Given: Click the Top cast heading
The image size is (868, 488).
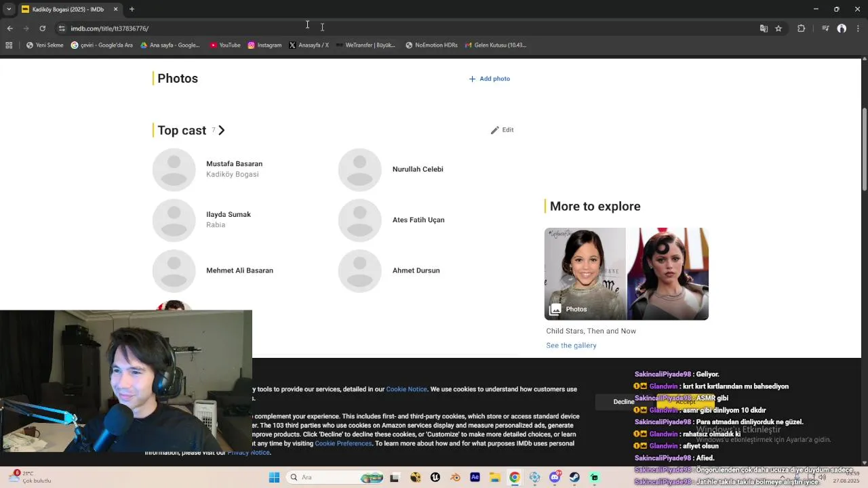Looking at the screenshot, I should (182, 130).
